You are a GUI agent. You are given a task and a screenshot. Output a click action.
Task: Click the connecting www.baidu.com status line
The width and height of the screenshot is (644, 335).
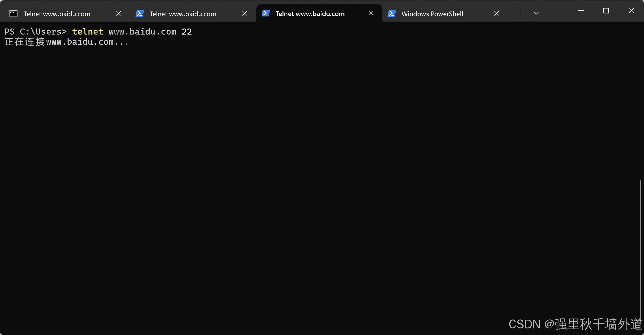point(66,42)
